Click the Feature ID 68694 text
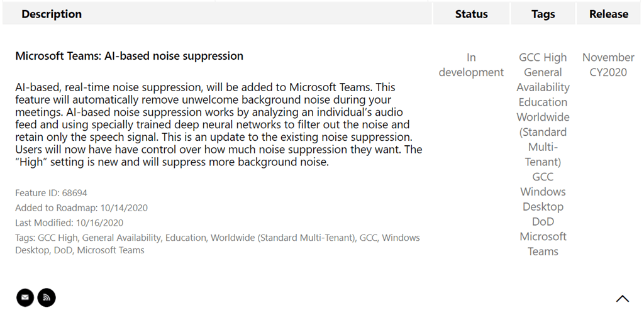The height and width of the screenshot is (320, 644). [51, 193]
